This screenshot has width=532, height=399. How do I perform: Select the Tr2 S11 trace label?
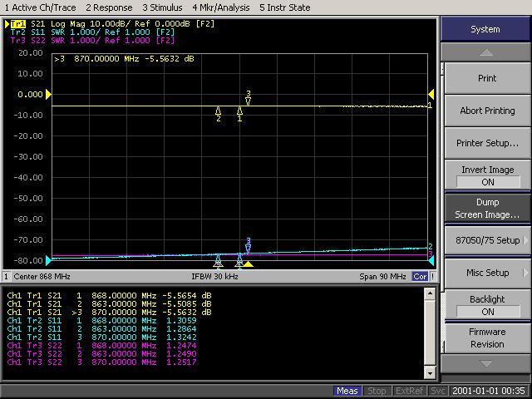pos(30,32)
